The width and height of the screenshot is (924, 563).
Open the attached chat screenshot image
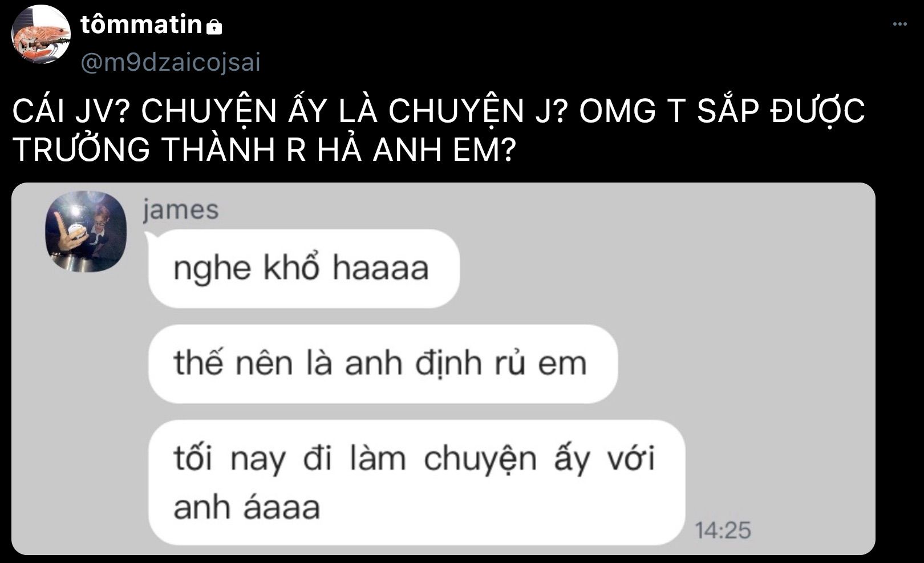tap(443, 368)
